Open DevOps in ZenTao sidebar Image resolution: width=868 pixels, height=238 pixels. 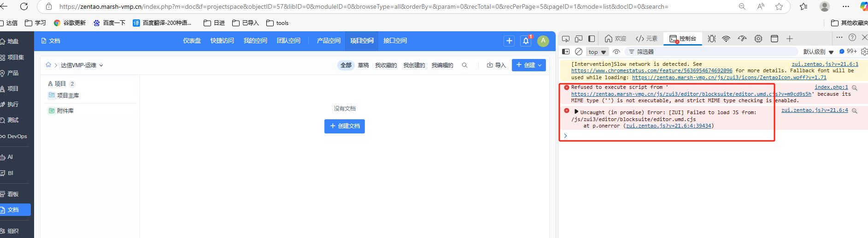14,136
